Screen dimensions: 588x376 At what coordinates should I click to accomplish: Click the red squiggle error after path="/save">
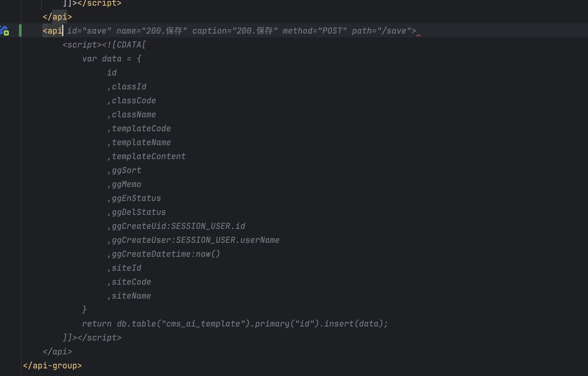[419, 35]
